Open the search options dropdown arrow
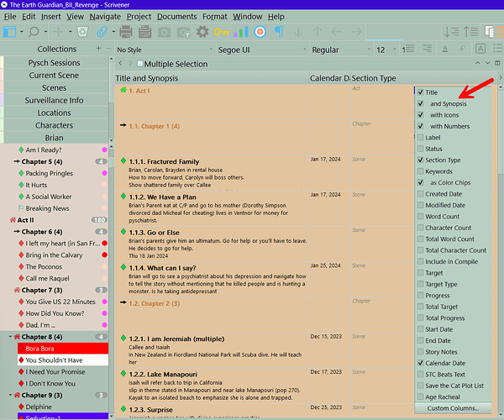504x420 pixels. tap(45, 31)
